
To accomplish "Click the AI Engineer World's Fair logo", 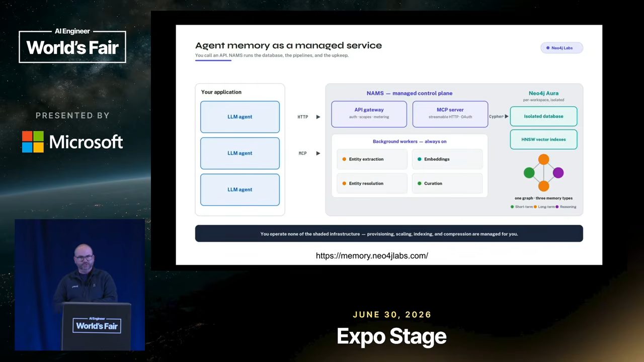I will (72, 46).
